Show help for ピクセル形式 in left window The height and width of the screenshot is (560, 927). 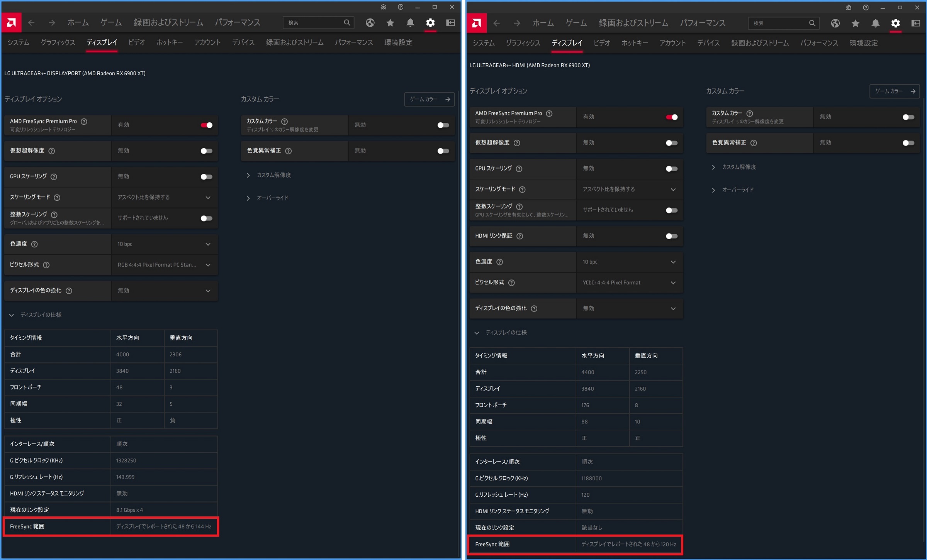(46, 265)
